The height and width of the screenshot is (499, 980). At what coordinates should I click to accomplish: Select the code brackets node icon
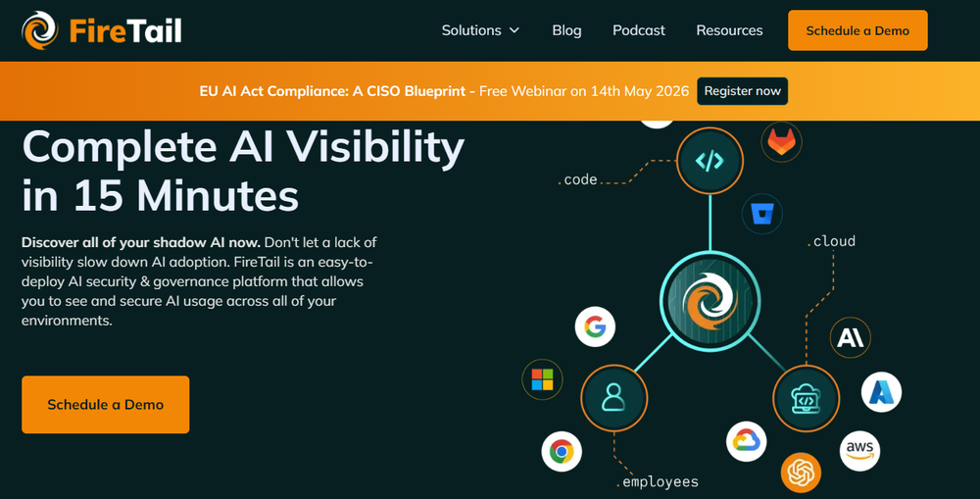click(x=710, y=161)
